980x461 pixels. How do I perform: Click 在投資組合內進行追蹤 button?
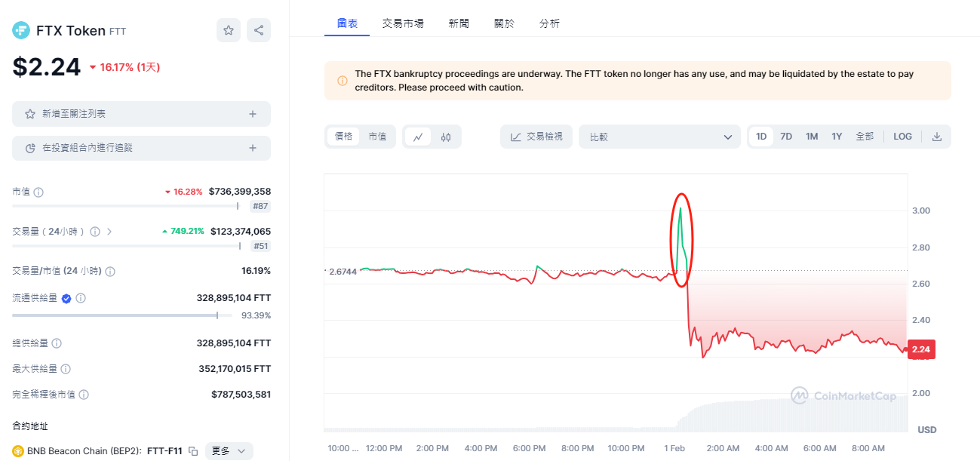tap(141, 148)
